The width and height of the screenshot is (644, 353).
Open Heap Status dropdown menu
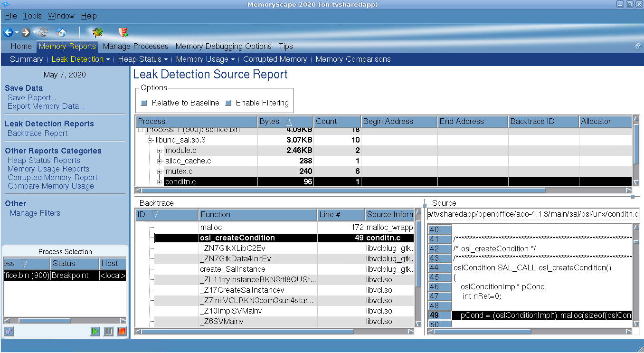[166, 59]
